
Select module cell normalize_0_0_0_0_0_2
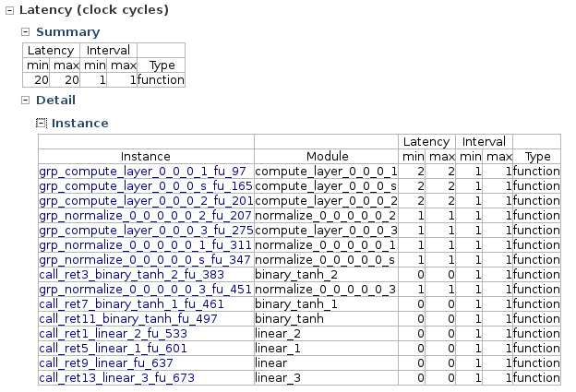tap(326, 216)
